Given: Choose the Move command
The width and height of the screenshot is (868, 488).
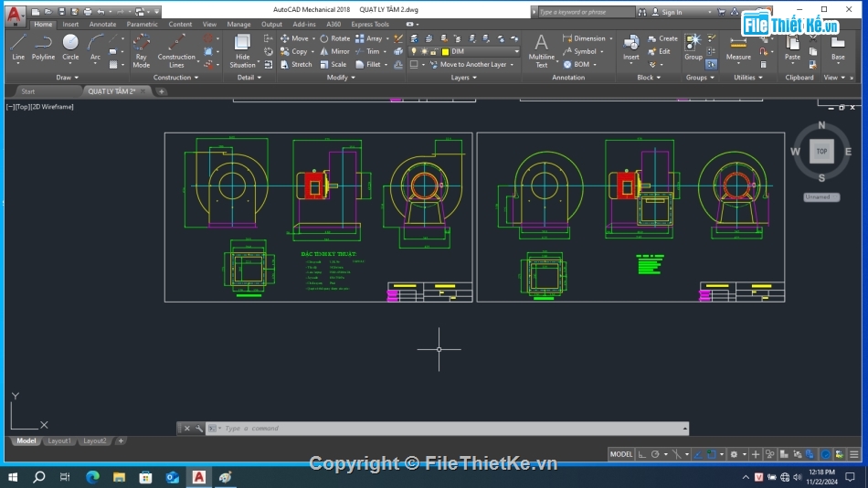Looking at the screenshot, I should click(x=294, y=38).
